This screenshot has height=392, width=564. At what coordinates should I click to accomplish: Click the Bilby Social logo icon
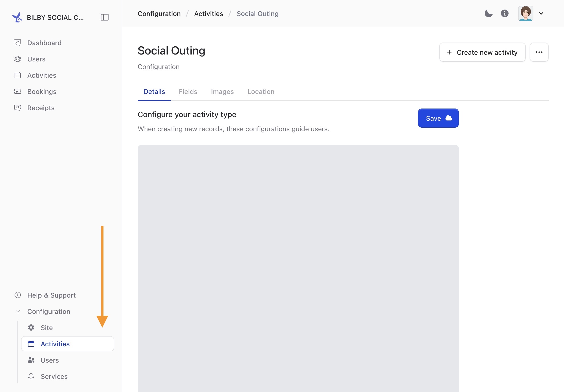pyautogui.click(x=17, y=17)
